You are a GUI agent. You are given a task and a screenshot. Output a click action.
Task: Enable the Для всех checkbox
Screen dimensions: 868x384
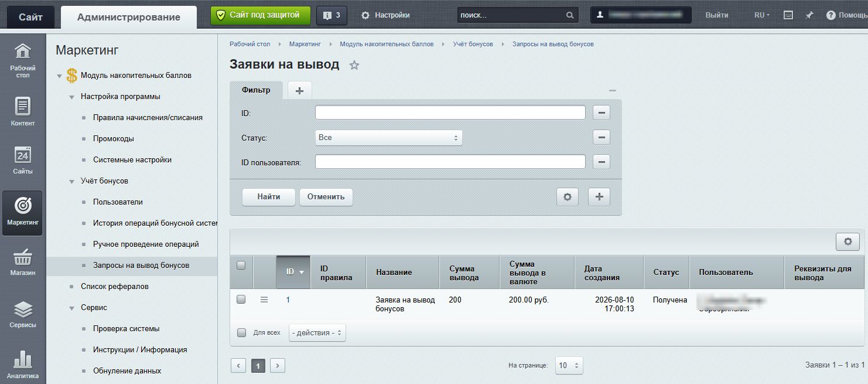[x=241, y=333]
